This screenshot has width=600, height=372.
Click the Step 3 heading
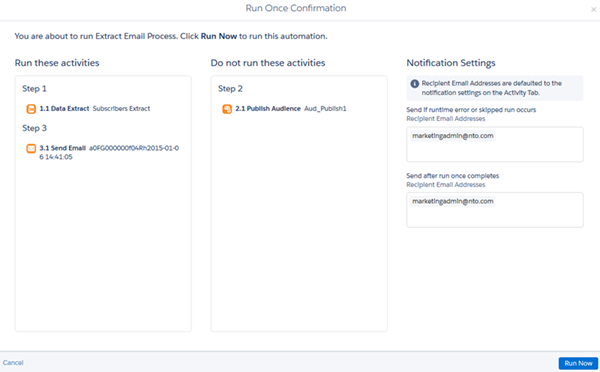[x=34, y=128]
